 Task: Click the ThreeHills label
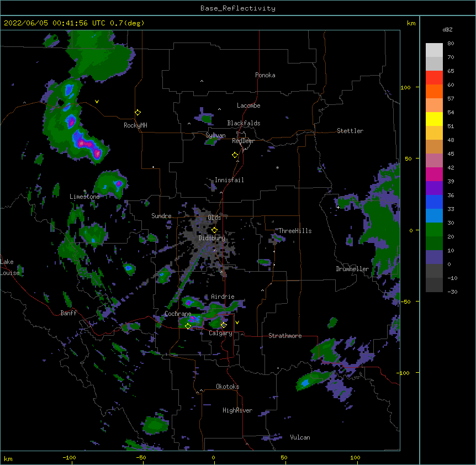click(295, 231)
